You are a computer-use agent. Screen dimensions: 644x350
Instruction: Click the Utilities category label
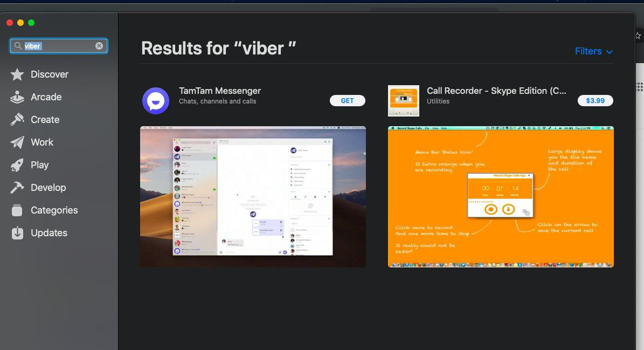click(438, 101)
